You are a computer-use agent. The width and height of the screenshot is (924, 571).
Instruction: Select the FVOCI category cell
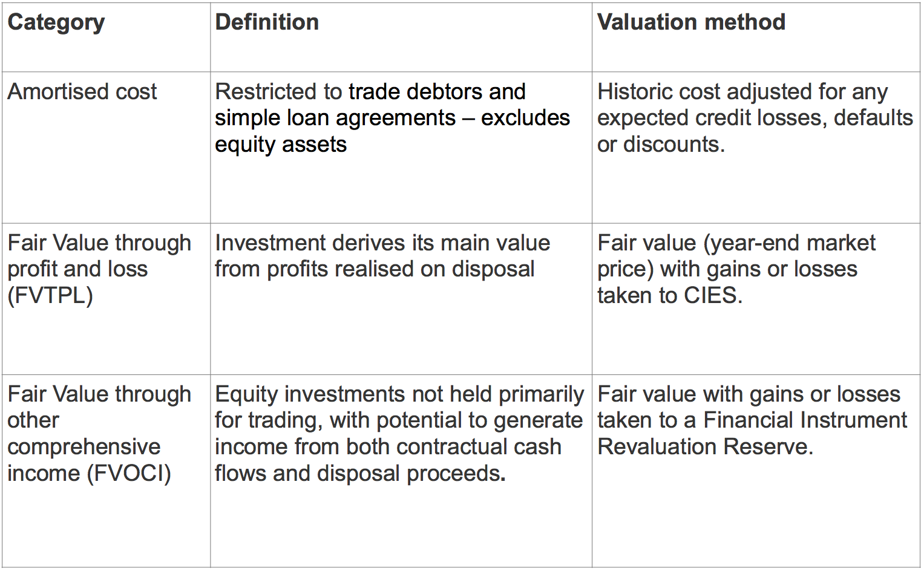point(106,471)
